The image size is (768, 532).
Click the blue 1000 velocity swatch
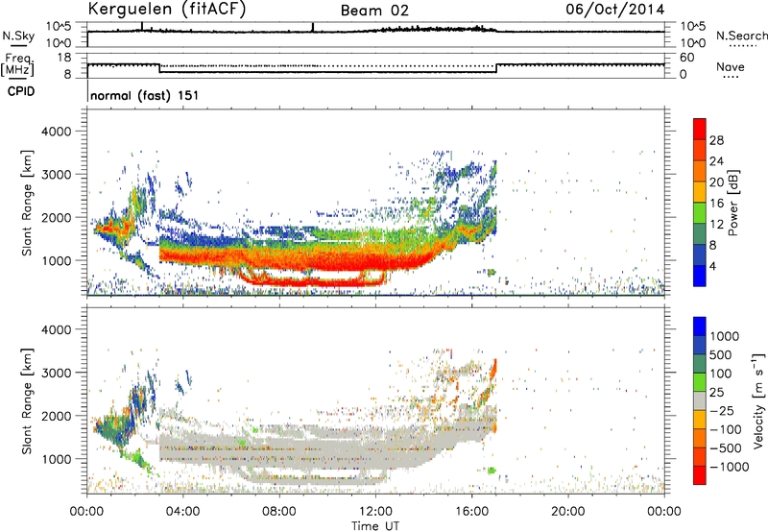point(700,326)
